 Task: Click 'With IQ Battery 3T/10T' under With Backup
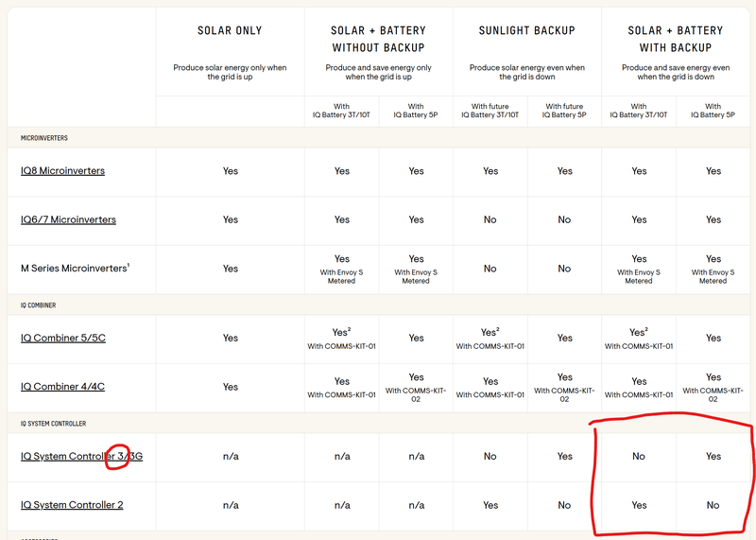639,111
